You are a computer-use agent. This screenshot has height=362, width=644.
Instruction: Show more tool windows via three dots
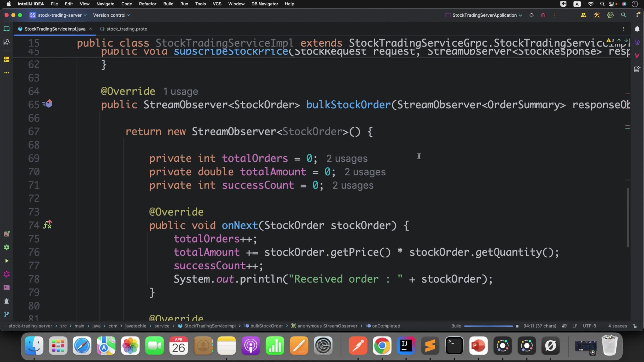tap(7, 73)
